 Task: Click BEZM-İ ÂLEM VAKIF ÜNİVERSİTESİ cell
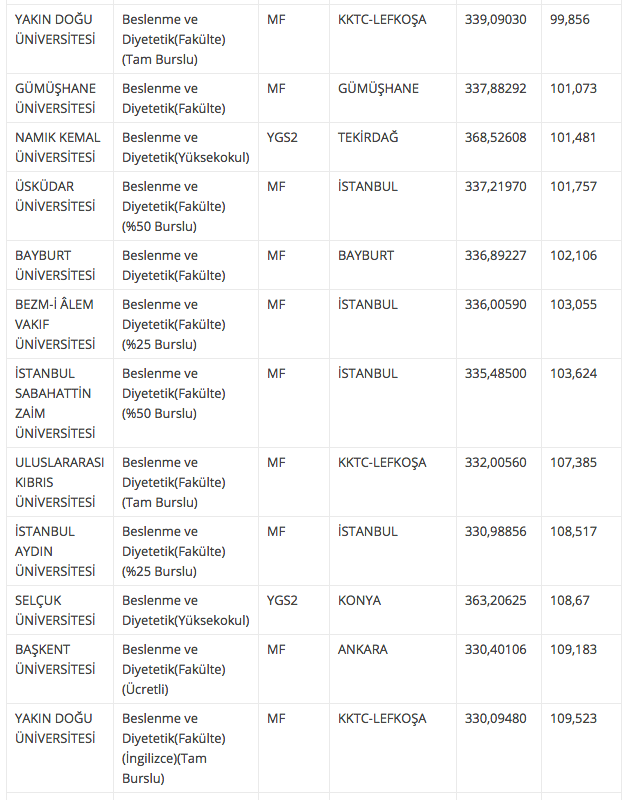56,324
